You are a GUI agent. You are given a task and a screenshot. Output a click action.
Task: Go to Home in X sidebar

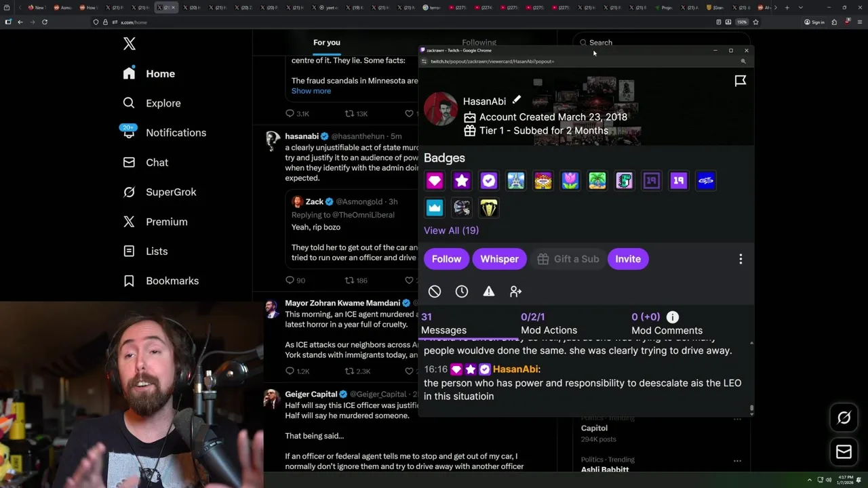(149, 74)
